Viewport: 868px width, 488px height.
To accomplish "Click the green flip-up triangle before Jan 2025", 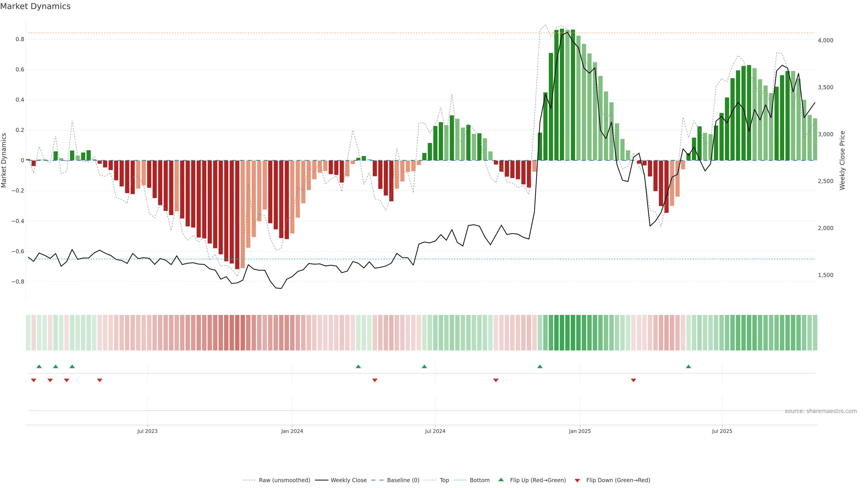I will point(540,366).
